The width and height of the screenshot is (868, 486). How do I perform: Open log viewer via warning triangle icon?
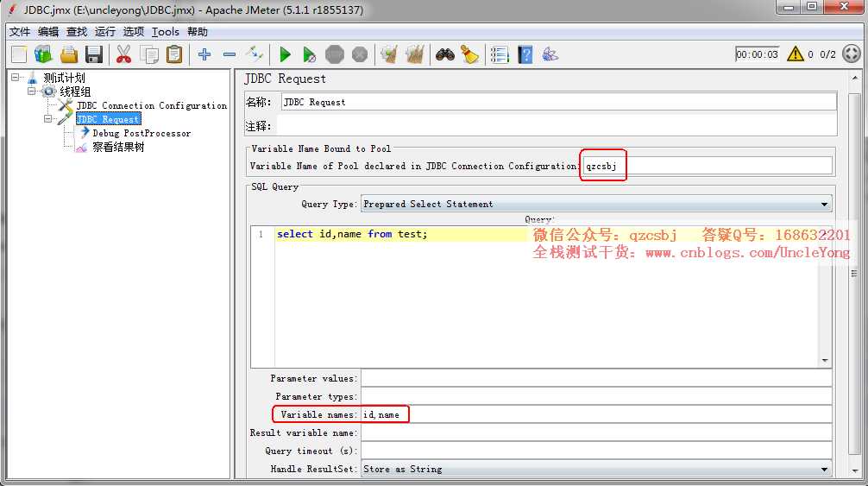point(795,54)
